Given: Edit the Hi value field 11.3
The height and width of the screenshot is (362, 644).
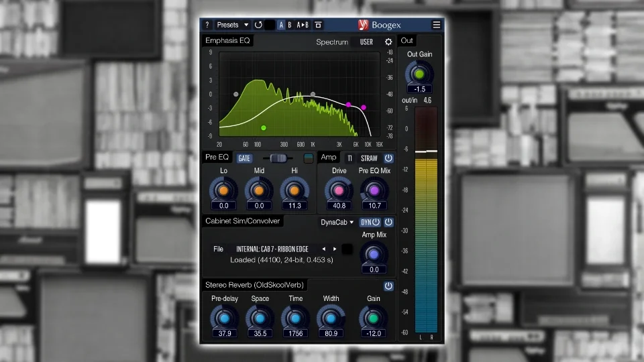Looking at the screenshot, I should 294,206.
